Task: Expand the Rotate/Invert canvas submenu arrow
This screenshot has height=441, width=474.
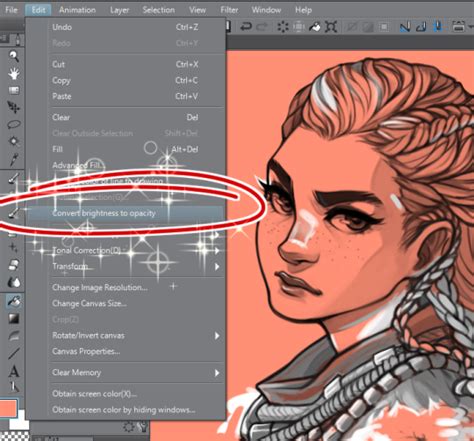Action: click(x=217, y=336)
